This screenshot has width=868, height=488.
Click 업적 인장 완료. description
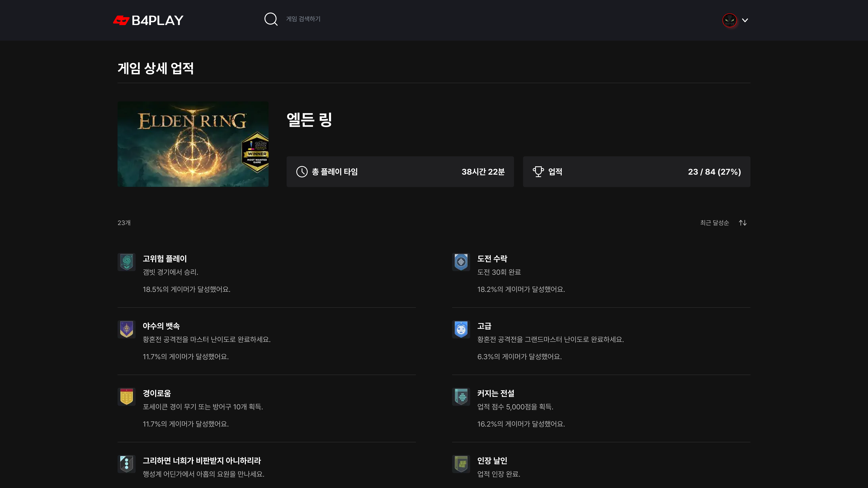pos(499,474)
